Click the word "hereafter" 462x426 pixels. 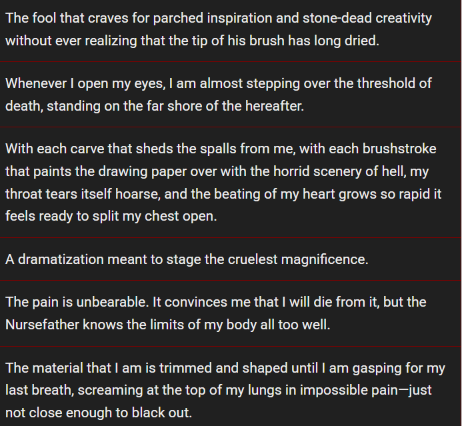(x=273, y=106)
